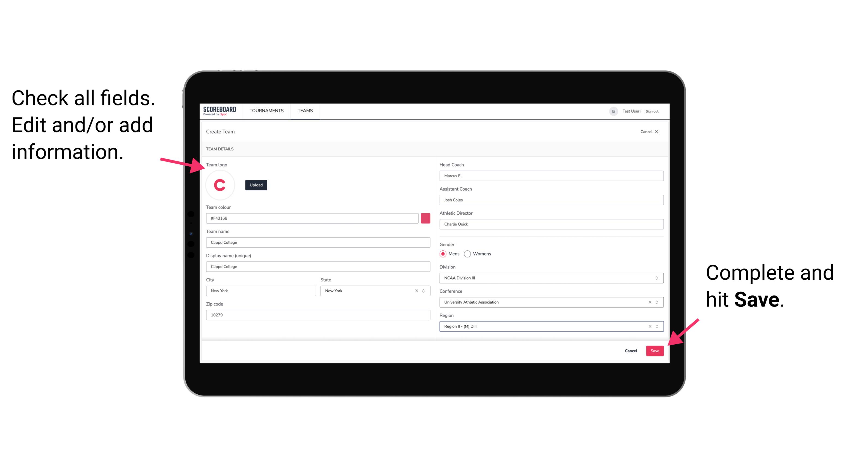Click the red color swatch next to team colour
This screenshot has width=868, height=467.
click(425, 218)
